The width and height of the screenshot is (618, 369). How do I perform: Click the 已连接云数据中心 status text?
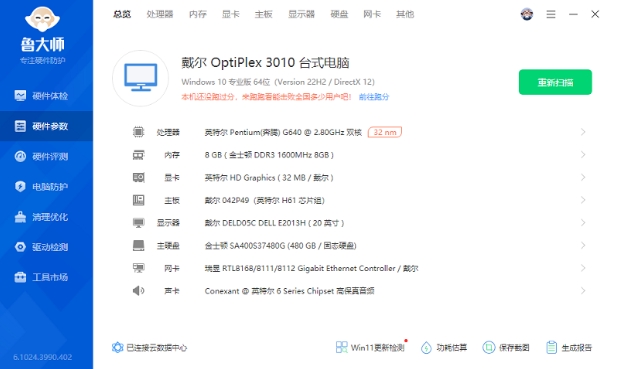point(156,348)
